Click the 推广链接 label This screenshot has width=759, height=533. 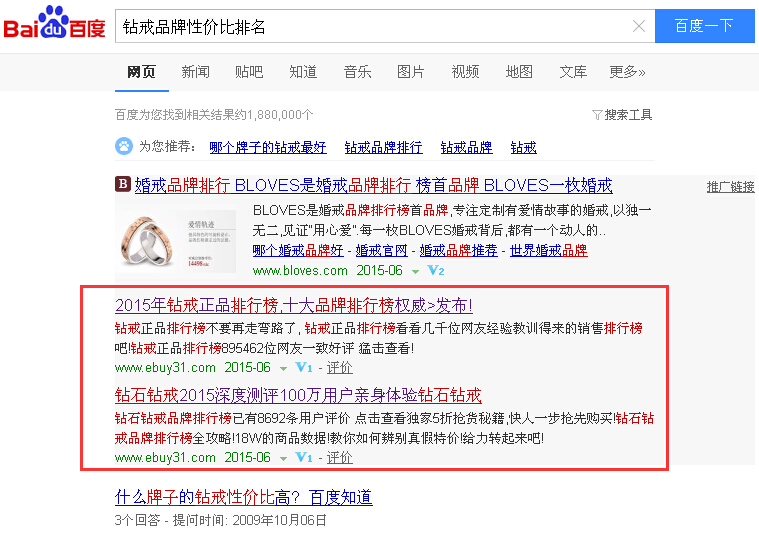click(x=730, y=187)
